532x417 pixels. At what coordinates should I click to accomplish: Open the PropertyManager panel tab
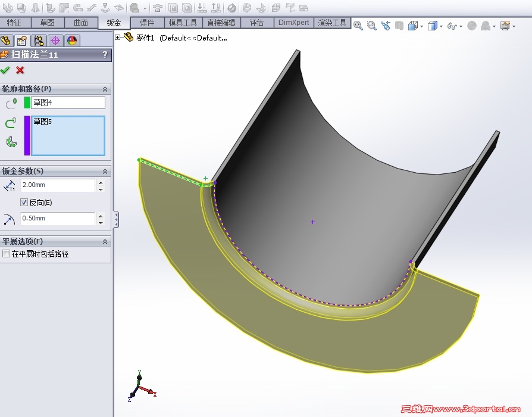pyautogui.click(x=22, y=41)
